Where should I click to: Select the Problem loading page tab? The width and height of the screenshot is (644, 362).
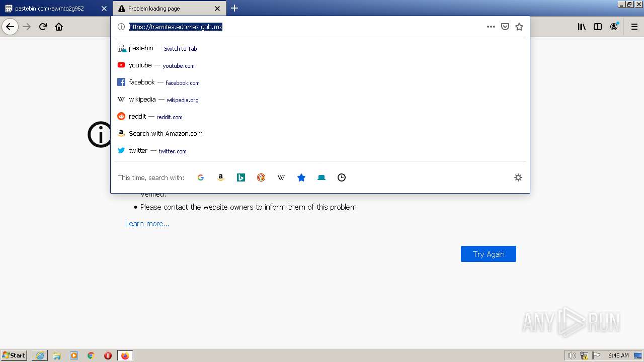coord(169,9)
